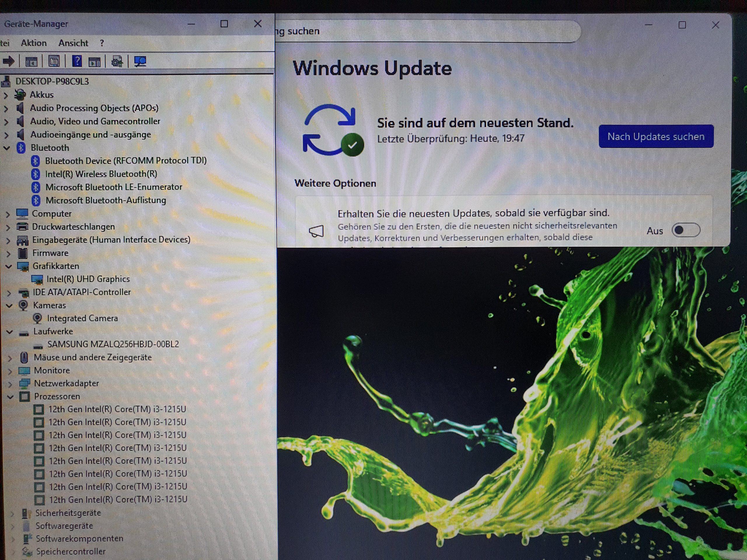
Task: Expand the Netzwerkadapter category
Action: pyautogui.click(x=10, y=384)
